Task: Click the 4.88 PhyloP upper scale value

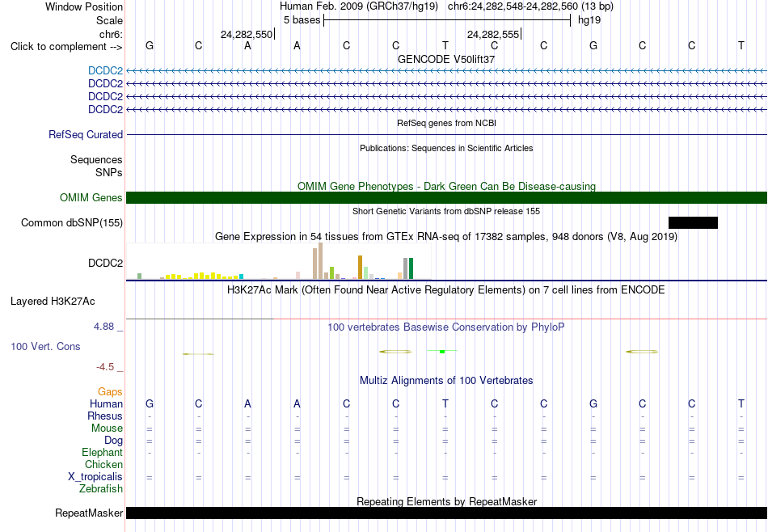Action: [x=104, y=327]
